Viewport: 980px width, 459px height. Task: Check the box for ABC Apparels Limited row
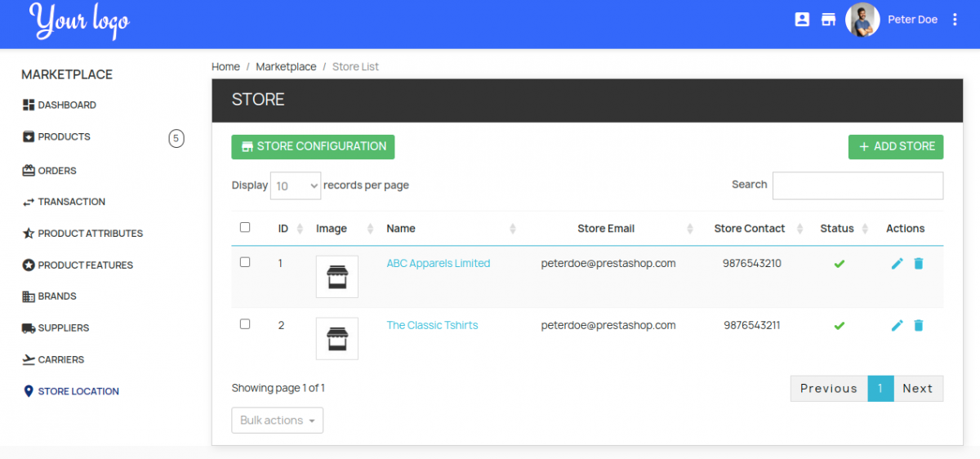coord(245,262)
